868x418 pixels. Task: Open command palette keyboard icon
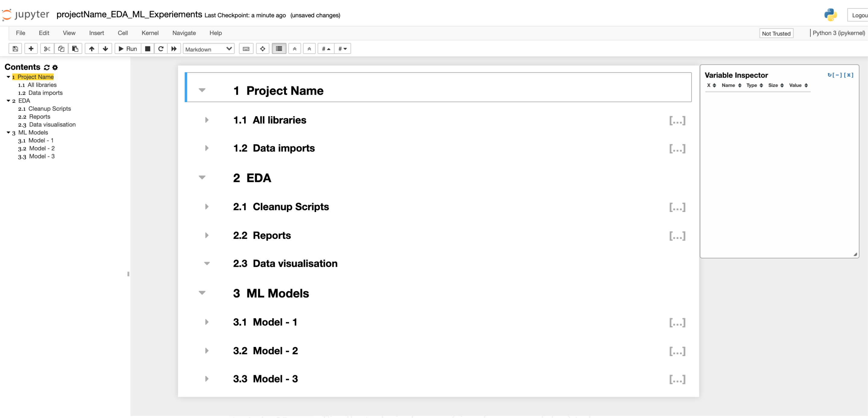coord(246,49)
